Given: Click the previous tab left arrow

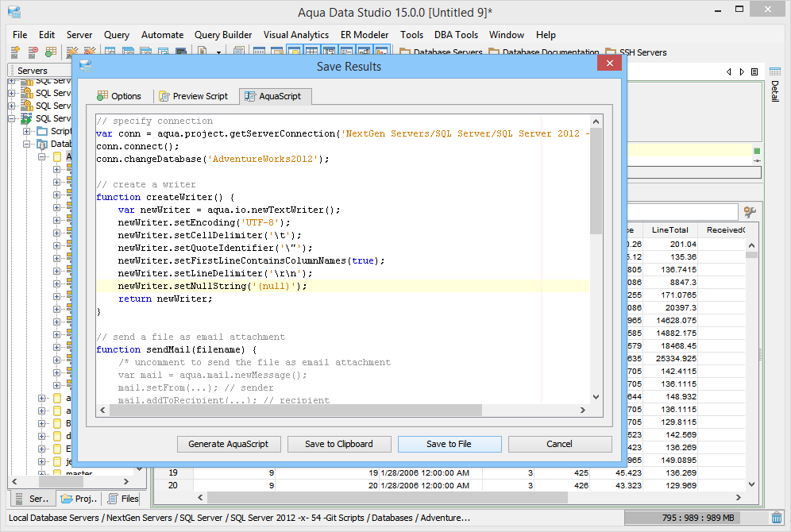Looking at the screenshot, I should pos(728,71).
